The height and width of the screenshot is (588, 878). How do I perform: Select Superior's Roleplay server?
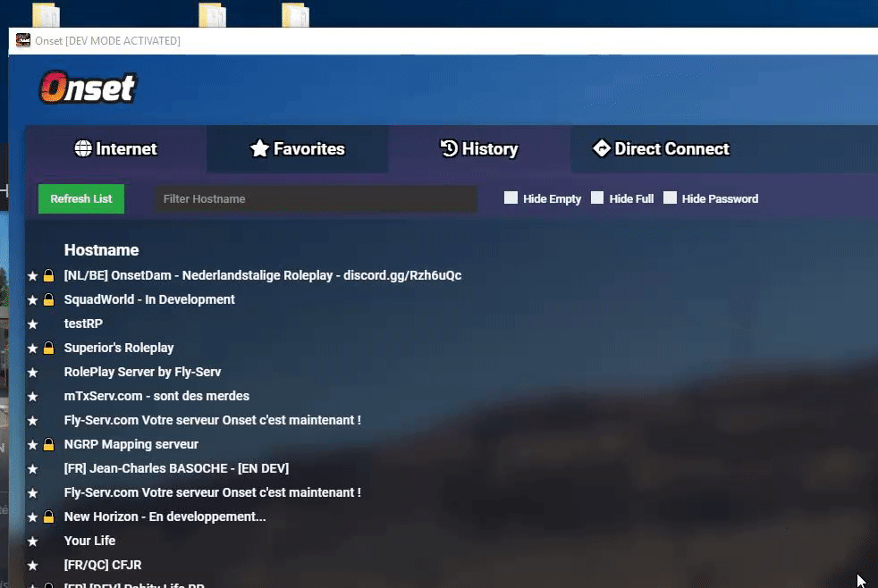coord(119,348)
